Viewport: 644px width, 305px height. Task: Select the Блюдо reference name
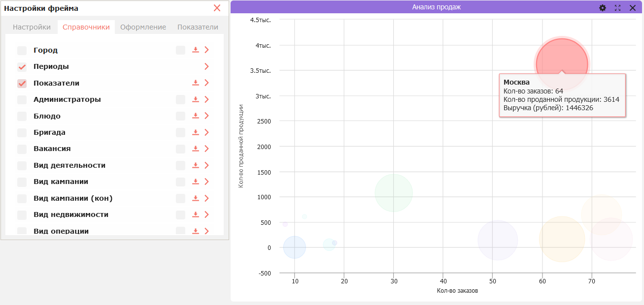(x=47, y=116)
